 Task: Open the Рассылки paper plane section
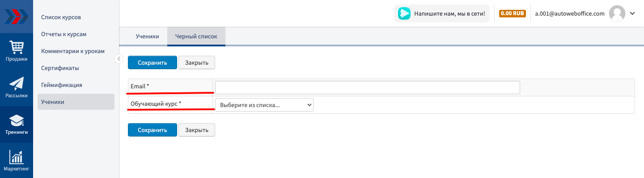click(x=17, y=87)
